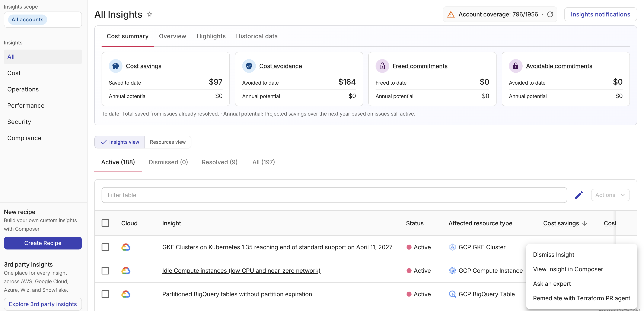Screen dimensions: 644x311
Task: Click the checkmark in Insights view toggle
Action: (103, 142)
